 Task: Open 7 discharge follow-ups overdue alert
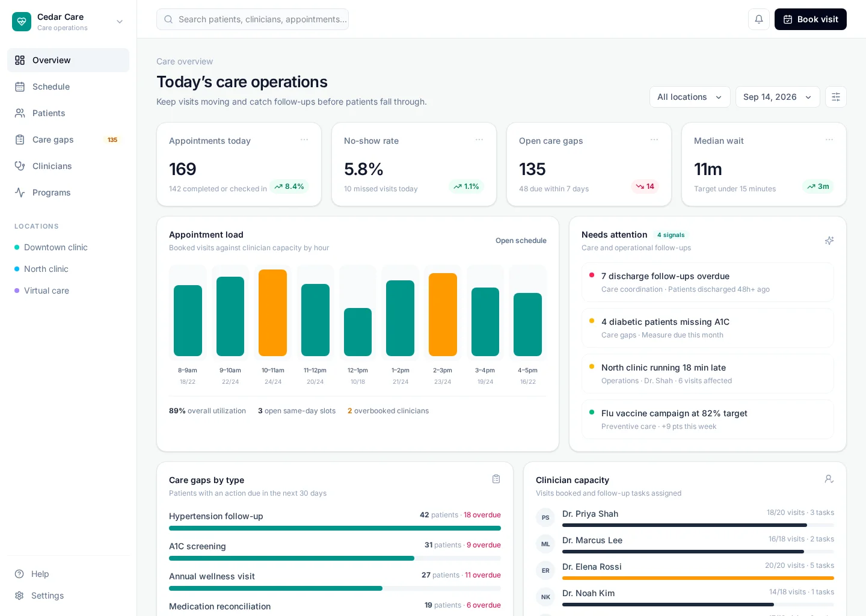(708, 282)
